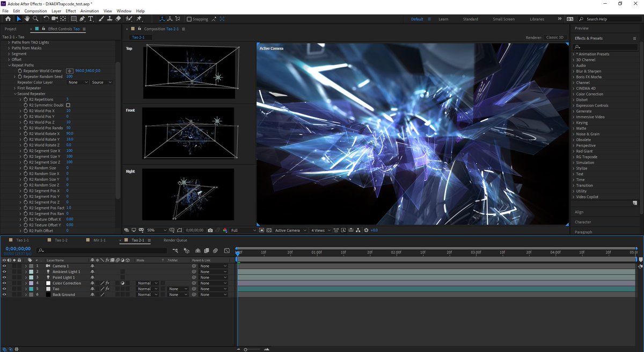Select the Rotate tool
644x352 pixels.
(45, 19)
